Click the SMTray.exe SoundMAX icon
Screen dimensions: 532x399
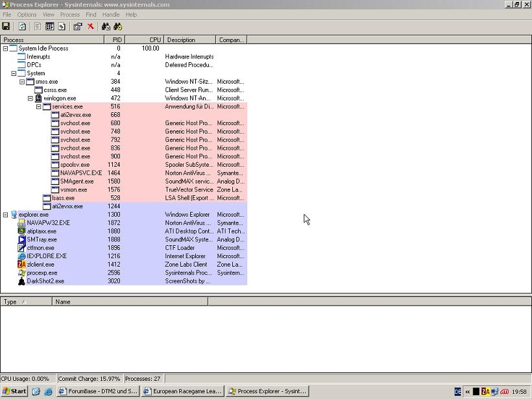[21, 239]
